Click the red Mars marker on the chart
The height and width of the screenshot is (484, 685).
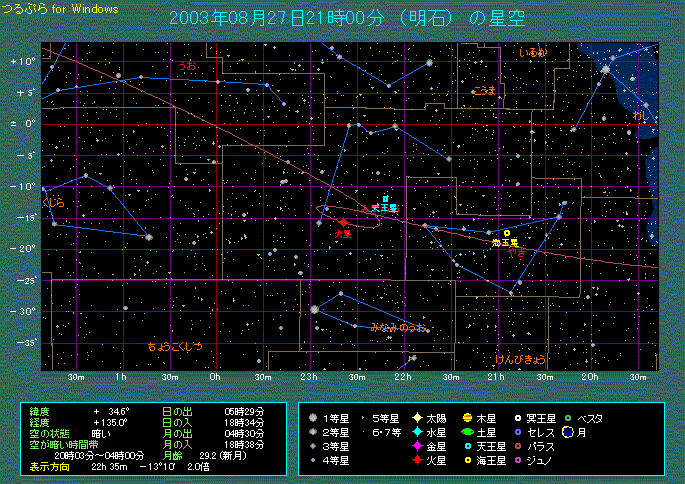click(343, 222)
